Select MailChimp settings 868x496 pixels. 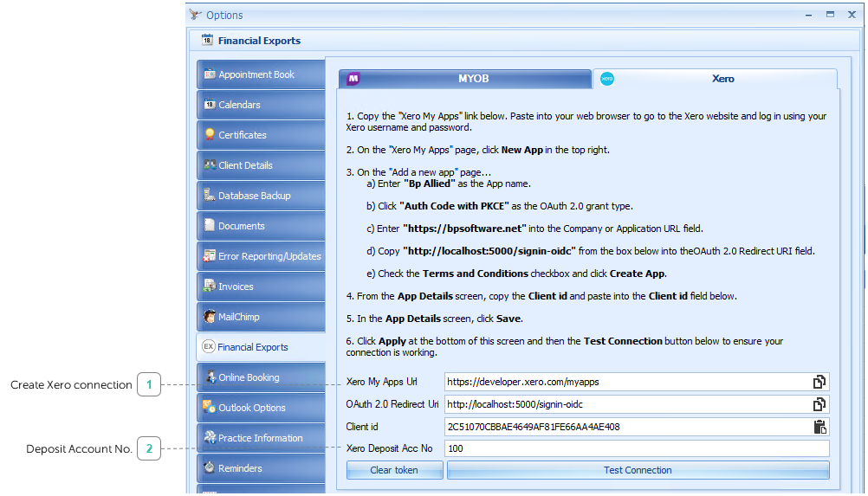tap(261, 317)
